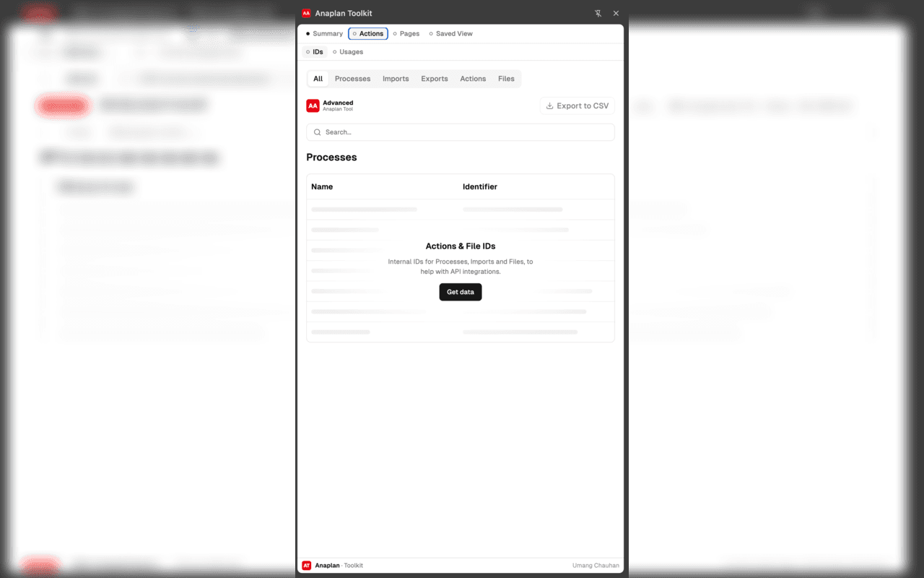The image size is (924, 578).
Task: Open the Summary tab
Action: (x=324, y=34)
